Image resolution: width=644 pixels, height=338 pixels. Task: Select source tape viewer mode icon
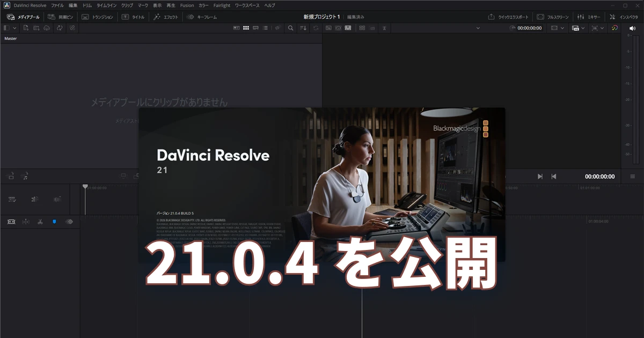coord(338,28)
